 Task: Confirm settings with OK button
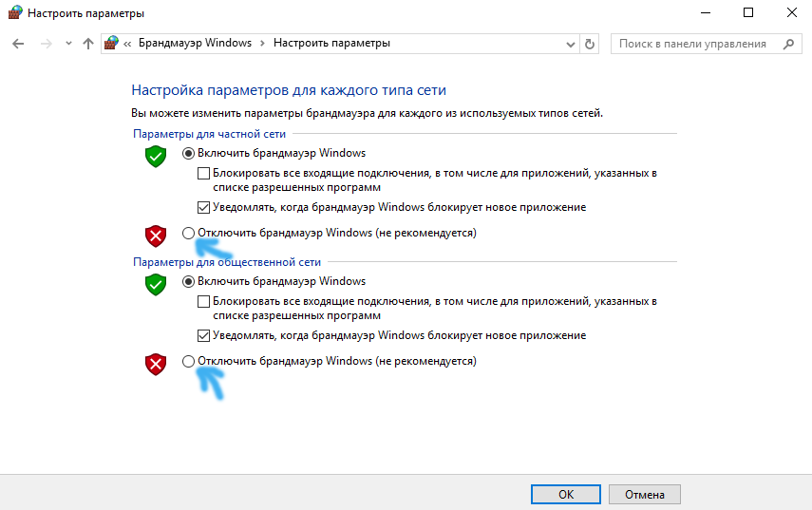click(x=566, y=495)
